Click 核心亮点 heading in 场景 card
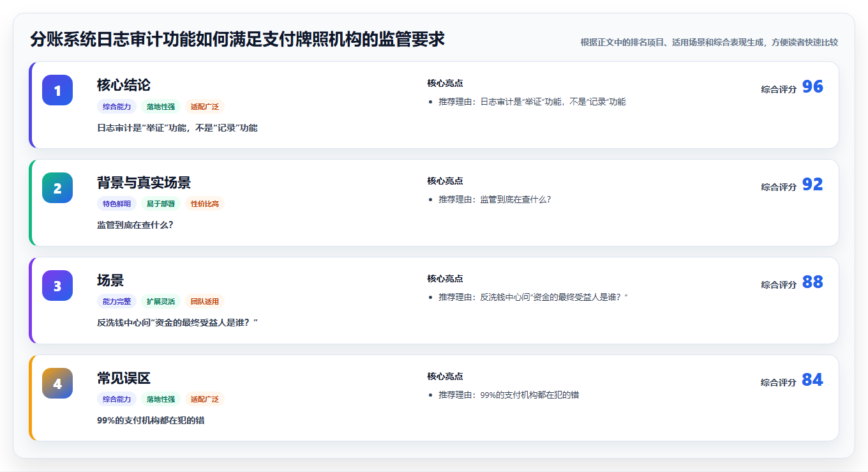The image size is (868, 472). tap(445, 278)
